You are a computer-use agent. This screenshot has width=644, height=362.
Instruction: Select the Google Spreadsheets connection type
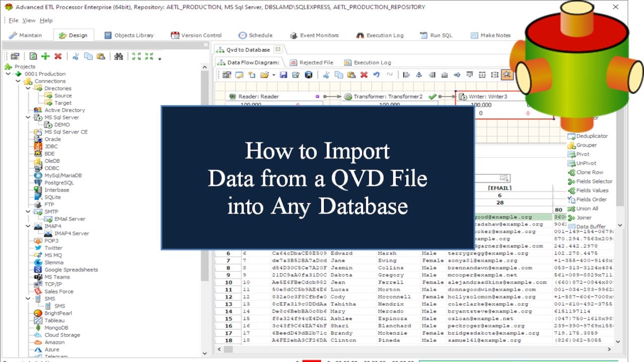click(x=66, y=270)
